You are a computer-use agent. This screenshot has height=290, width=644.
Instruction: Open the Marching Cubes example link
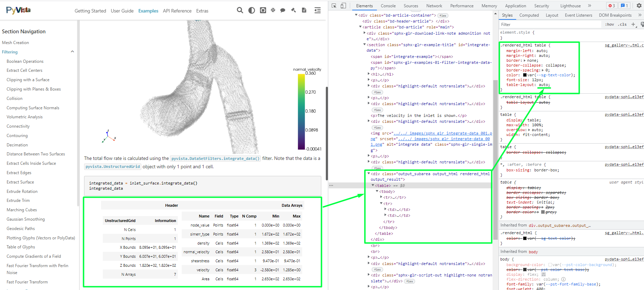(22, 210)
